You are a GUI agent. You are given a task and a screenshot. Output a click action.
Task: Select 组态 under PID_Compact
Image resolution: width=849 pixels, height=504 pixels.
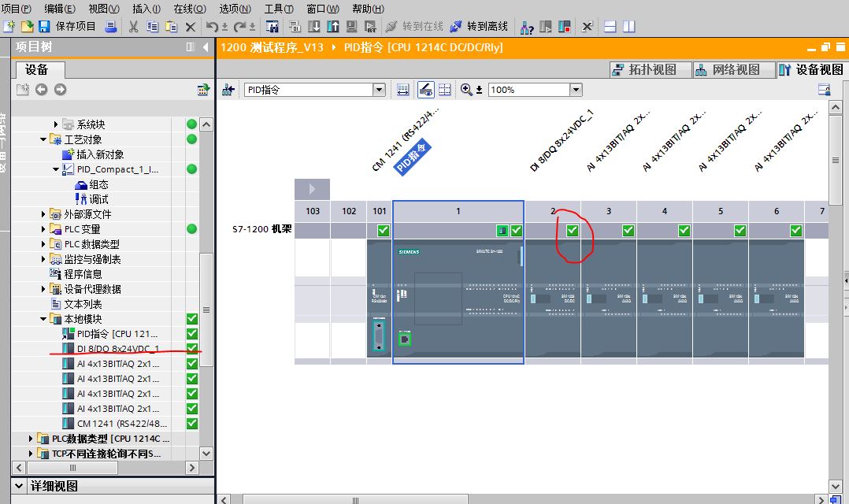point(98,184)
